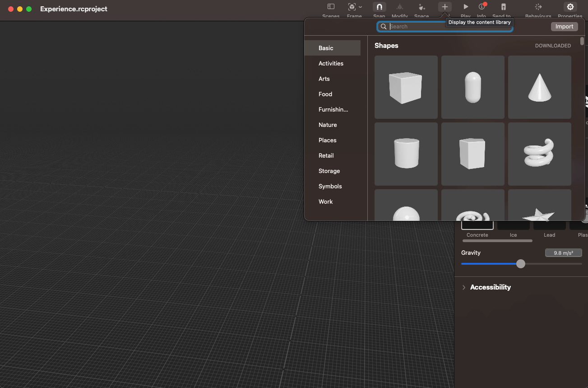
Task: Click the materials horizontal scrollbar
Action: pos(497,241)
